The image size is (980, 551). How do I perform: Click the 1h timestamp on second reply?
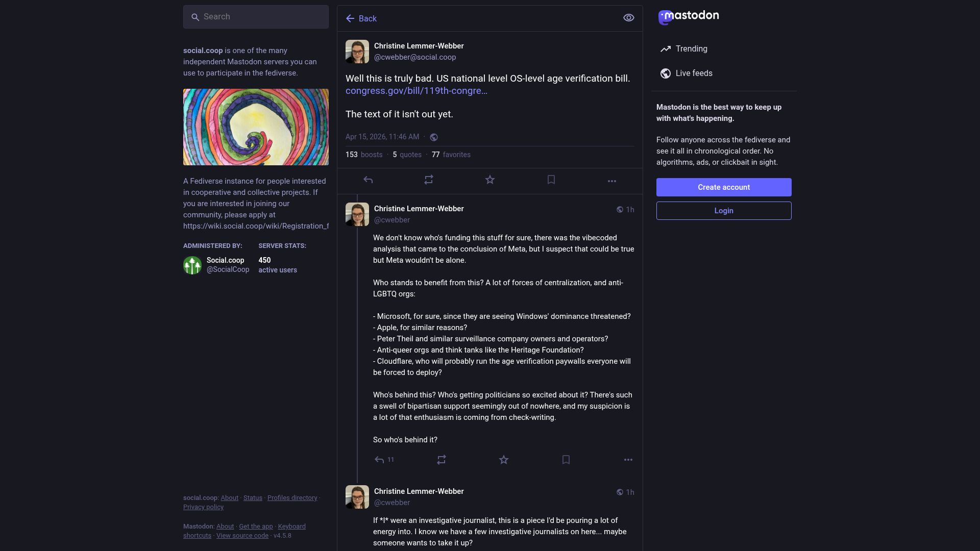tap(630, 492)
